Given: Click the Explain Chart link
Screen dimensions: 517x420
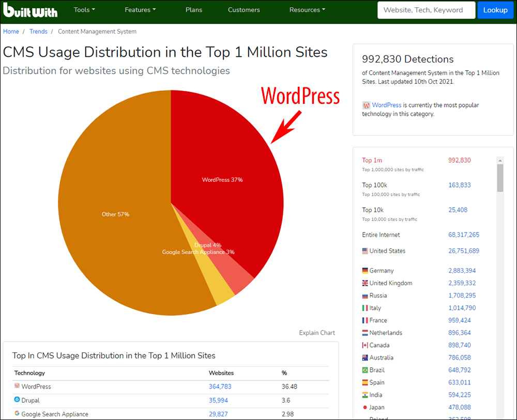Looking at the screenshot, I should 317,333.
